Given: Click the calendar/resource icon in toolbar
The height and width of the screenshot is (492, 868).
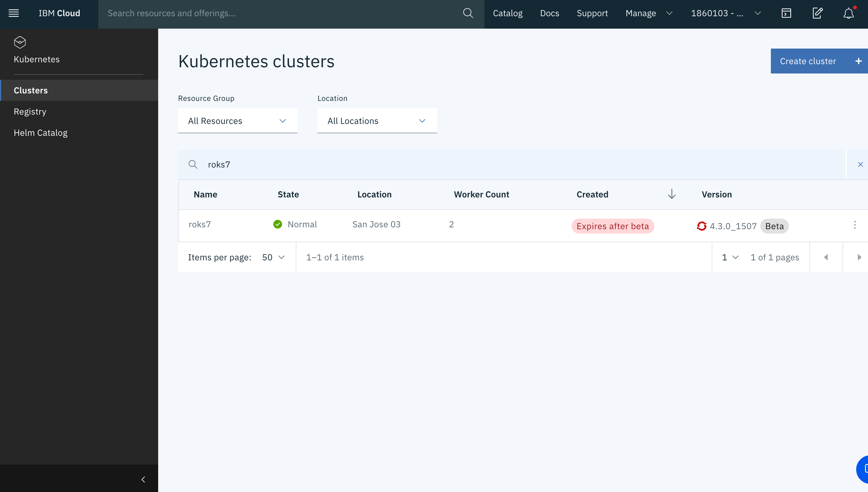Looking at the screenshot, I should click(786, 13).
